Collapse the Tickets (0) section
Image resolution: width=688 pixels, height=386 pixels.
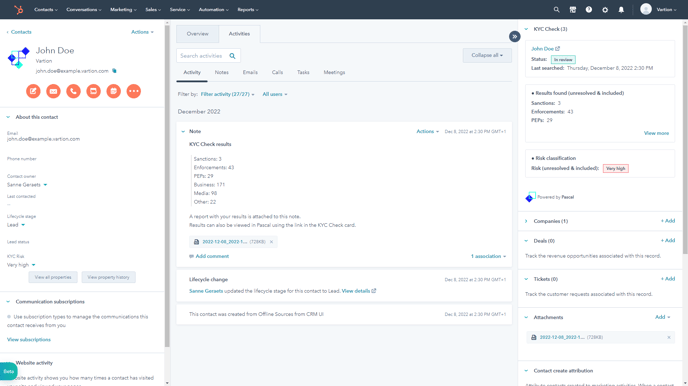(x=526, y=279)
